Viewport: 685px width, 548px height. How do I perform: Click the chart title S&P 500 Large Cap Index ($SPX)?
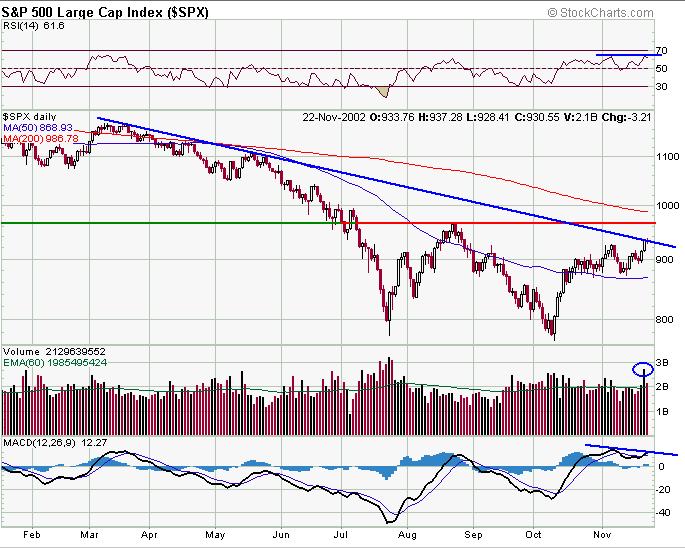105,12
